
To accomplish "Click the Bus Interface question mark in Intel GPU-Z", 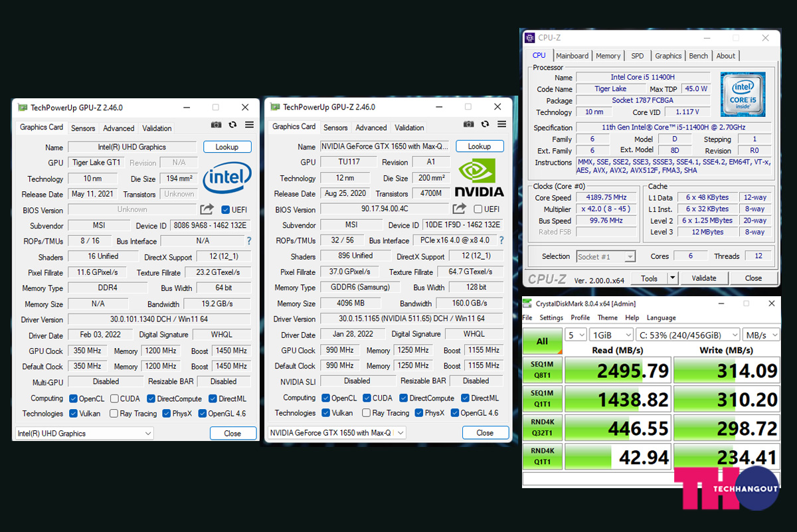I will tap(249, 241).
